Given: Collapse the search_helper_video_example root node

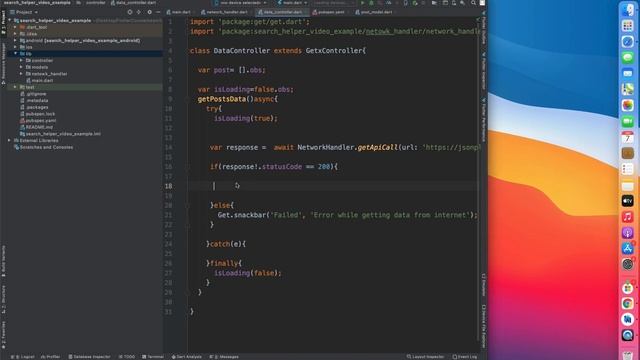Looking at the screenshot, I should tap(10, 20).
